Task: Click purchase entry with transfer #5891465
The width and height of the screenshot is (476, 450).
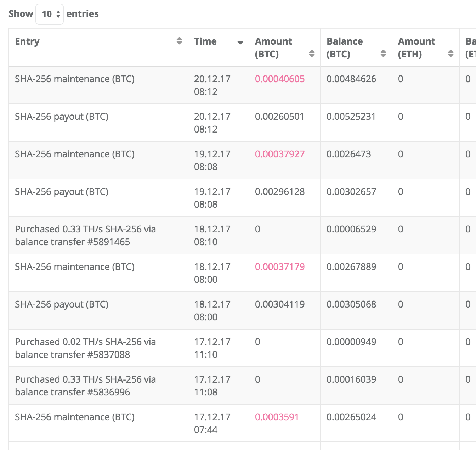Action: tap(85, 236)
